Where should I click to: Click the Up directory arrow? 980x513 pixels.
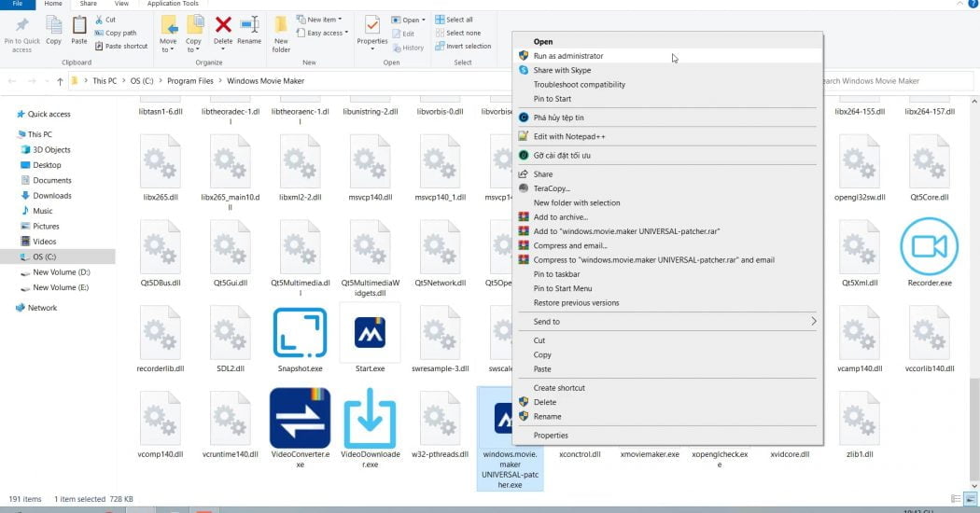[60, 81]
